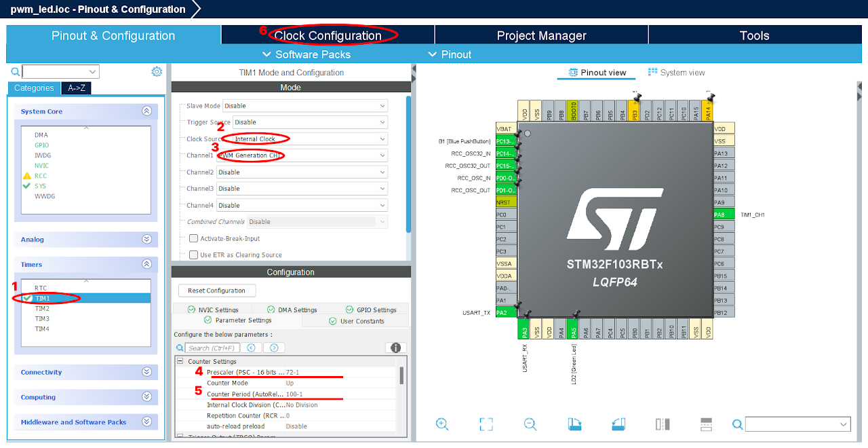The width and height of the screenshot is (868, 448).
Task: Zoom in on the pinout view
Action: [x=442, y=424]
